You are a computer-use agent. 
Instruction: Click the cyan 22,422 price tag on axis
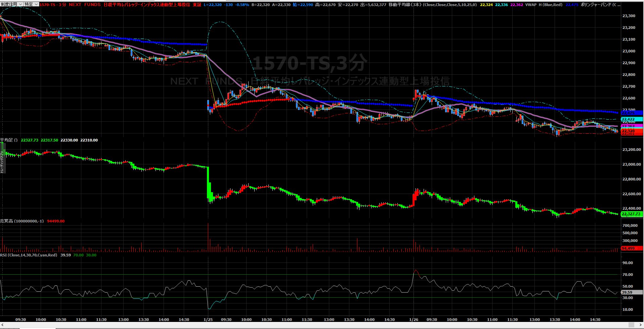632,119
